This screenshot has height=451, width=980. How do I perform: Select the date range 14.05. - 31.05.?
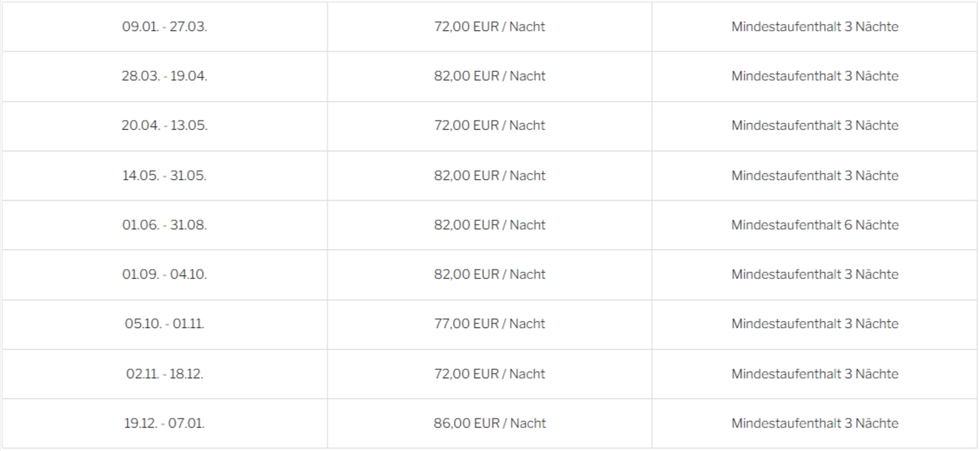165,175
